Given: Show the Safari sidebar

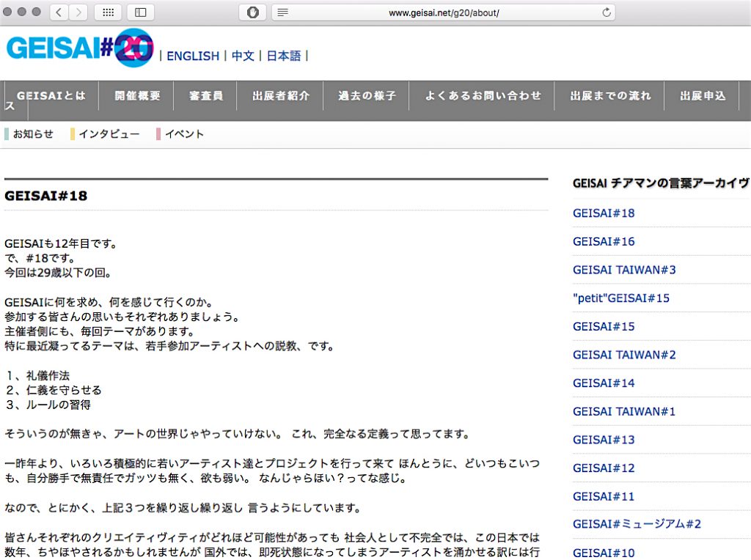Looking at the screenshot, I should pos(141,12).
